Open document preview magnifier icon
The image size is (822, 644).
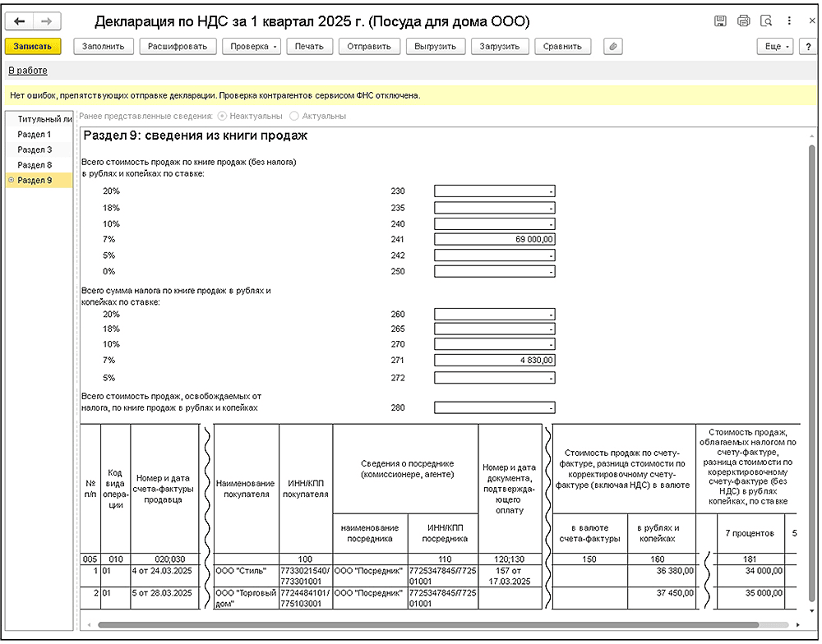tap(766, 21)
